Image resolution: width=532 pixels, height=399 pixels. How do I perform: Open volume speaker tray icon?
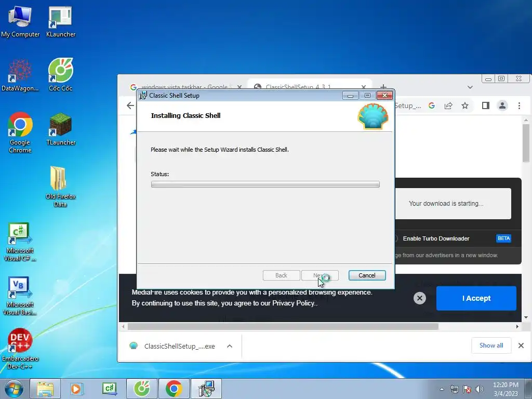coord(480,389)
